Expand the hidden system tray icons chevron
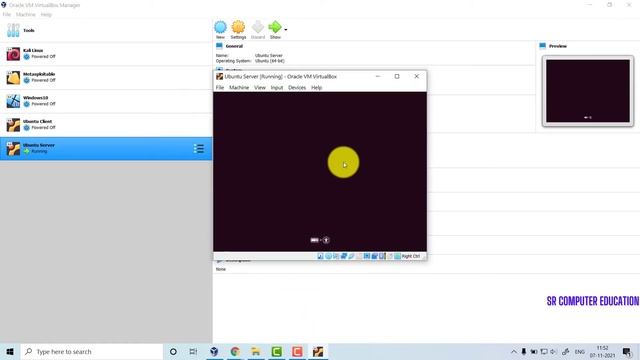The image size is (640, 360). pyautogui.click(x=513, y=351)
